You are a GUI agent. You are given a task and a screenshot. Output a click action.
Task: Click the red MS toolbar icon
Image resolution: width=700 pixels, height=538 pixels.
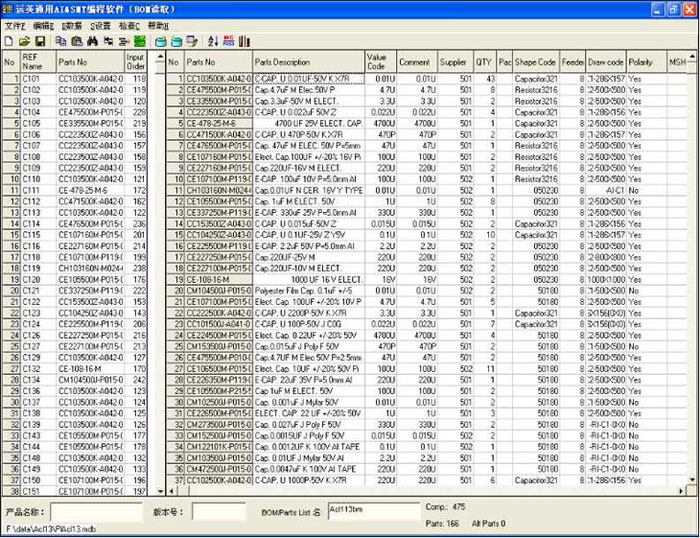click(228, 41)
